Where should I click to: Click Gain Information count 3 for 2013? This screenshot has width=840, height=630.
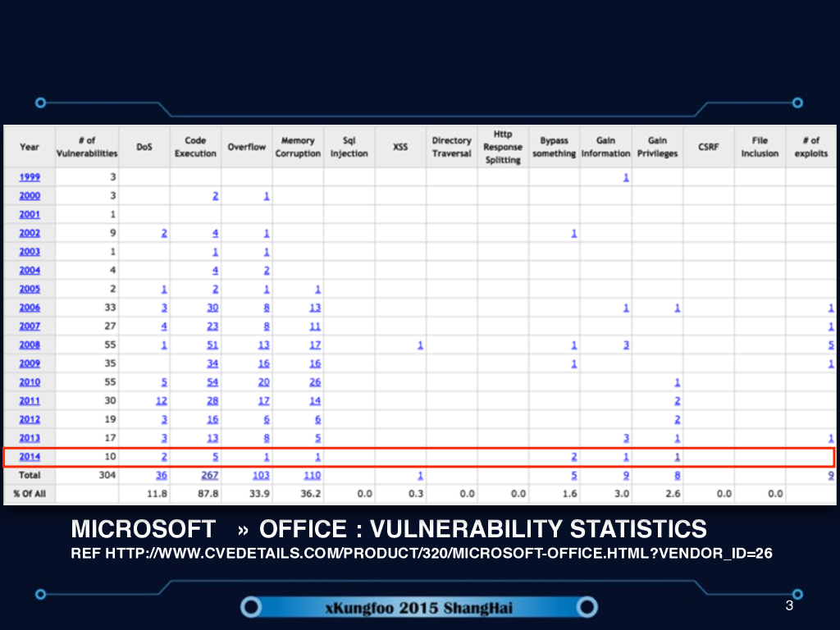[626, 438]
